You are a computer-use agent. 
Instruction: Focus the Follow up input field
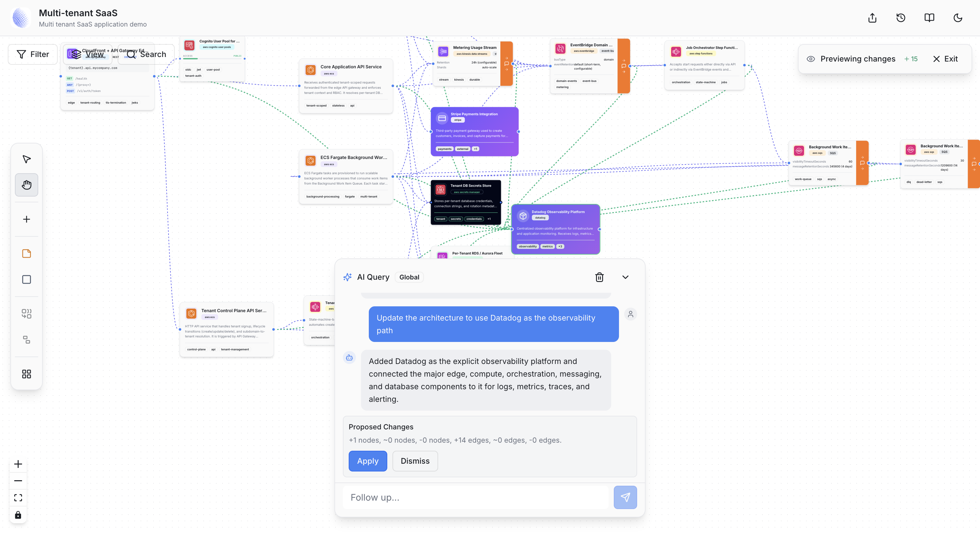point(475,497)
